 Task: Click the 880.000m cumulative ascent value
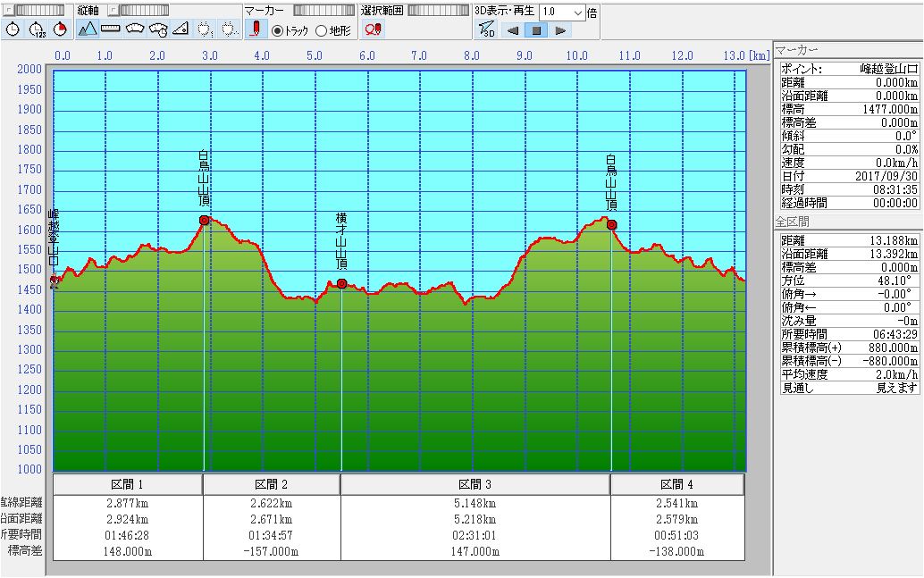point(893,348)
